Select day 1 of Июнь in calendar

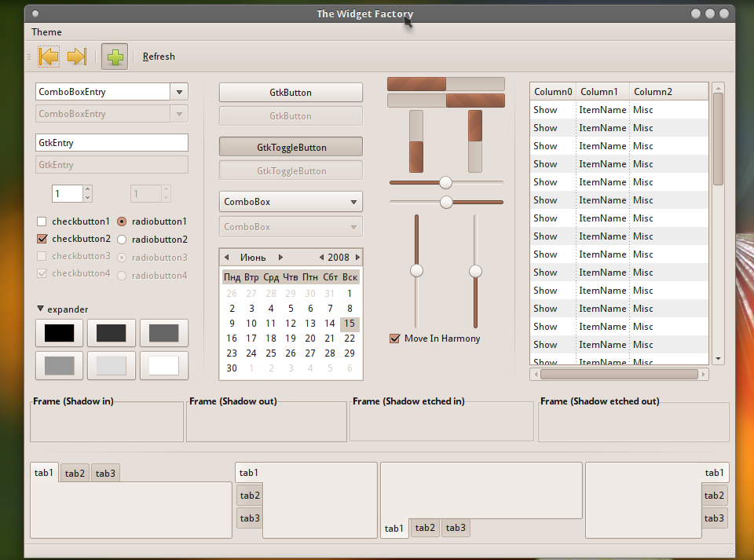click(350, 293)
